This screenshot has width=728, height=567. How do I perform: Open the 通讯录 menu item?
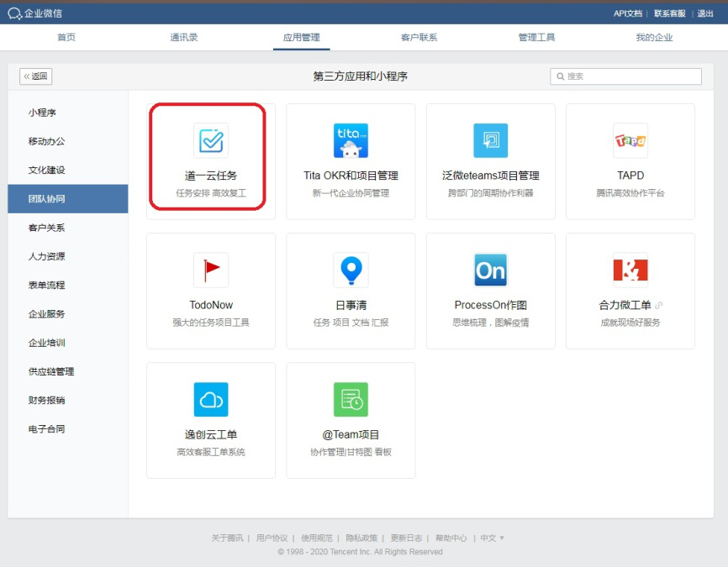point(183,37)
